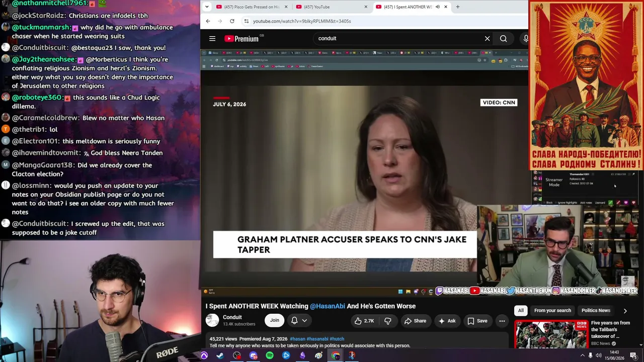Image resolution: width=644 pixels, height=362 pixels.
Task: Select the 'All' filter chip
Action: 521,311
